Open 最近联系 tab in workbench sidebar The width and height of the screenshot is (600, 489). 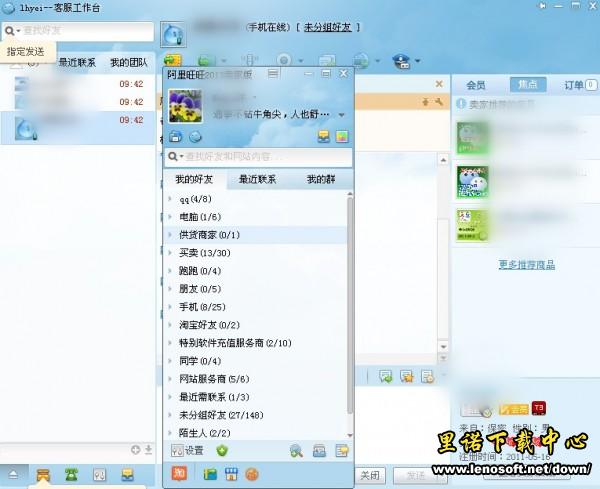point(77,62)
